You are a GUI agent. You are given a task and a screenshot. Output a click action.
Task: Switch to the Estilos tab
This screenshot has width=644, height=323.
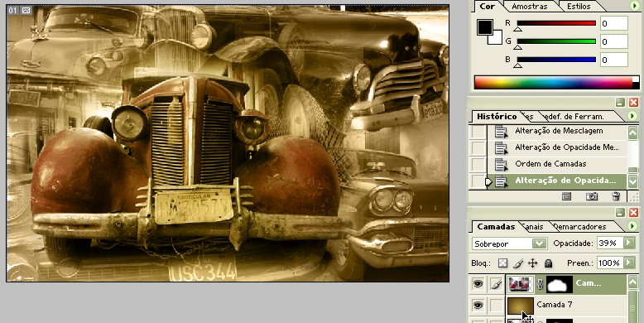(579, 6)
